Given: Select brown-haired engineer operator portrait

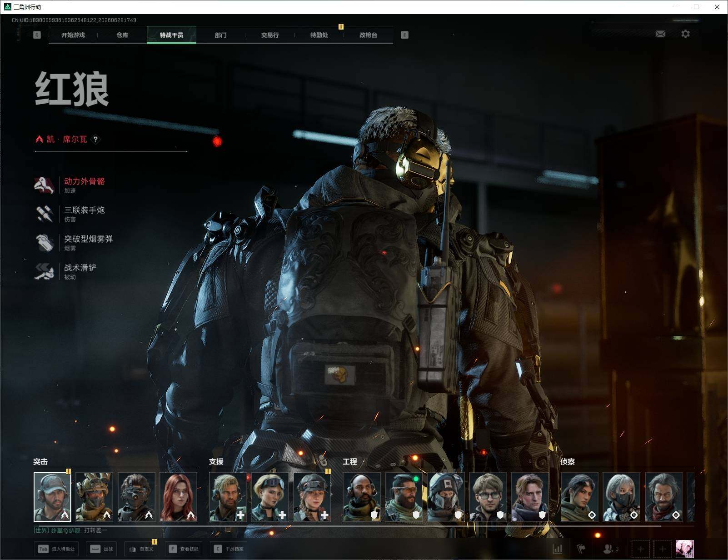Looking at the screenshot, I should [x=529, y=497].
